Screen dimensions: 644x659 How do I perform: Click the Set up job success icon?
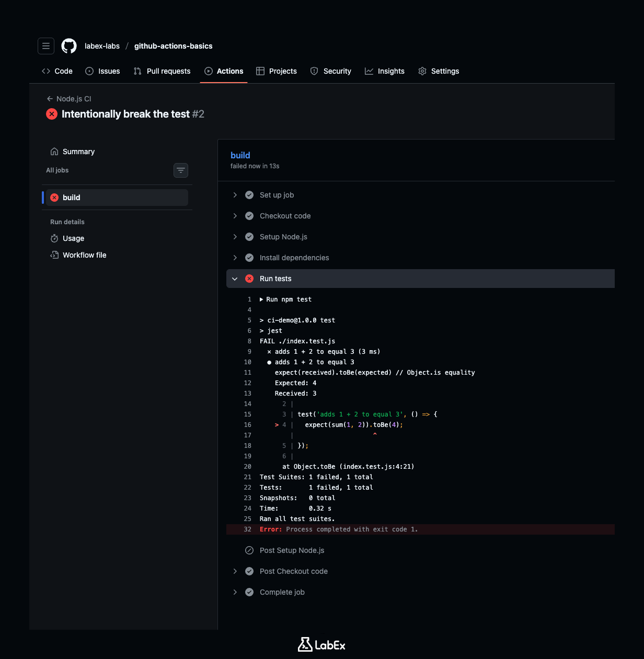click(x=249, y=195)
